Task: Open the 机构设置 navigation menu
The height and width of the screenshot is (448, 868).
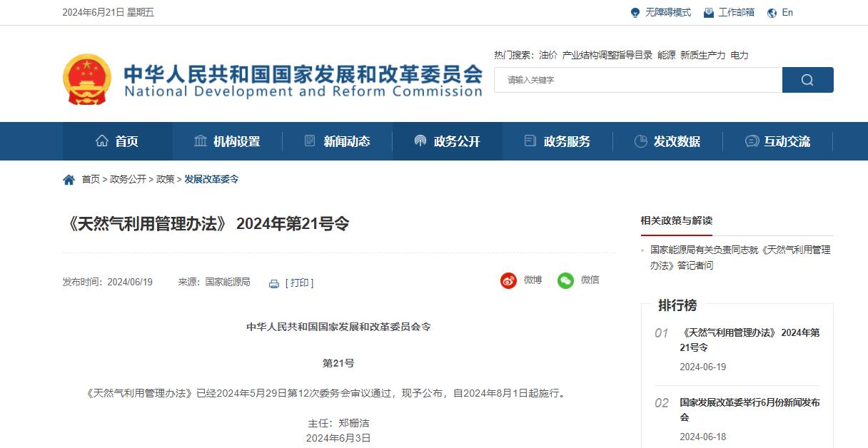Action: [x=227, y=141]
